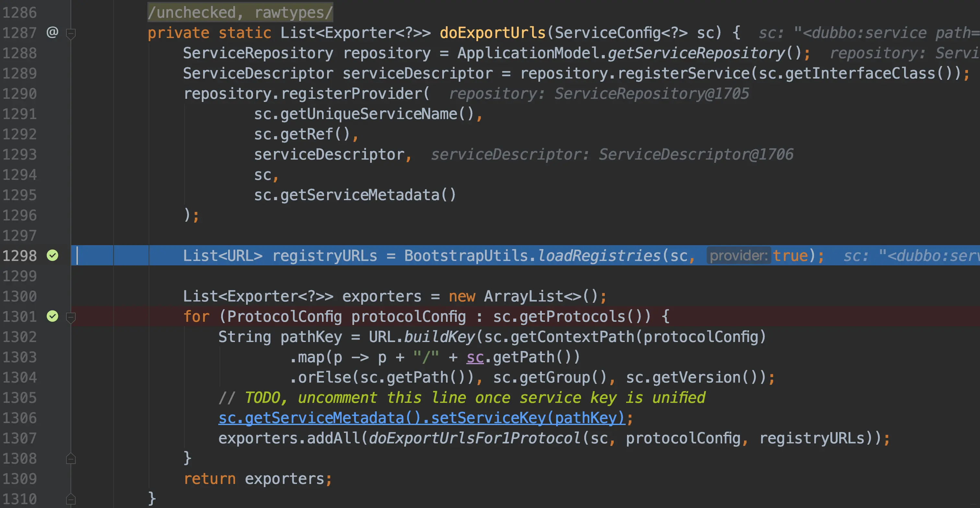Collapse the doExportUrls method fold marker
The height and width of the screenshot is (508, 980).
coord(71,33)
